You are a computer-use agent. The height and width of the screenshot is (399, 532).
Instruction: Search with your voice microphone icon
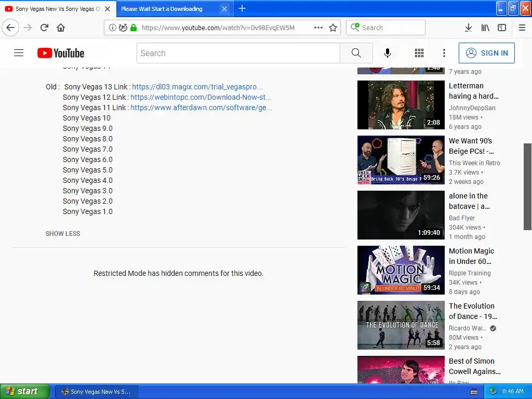pos(388,53)
